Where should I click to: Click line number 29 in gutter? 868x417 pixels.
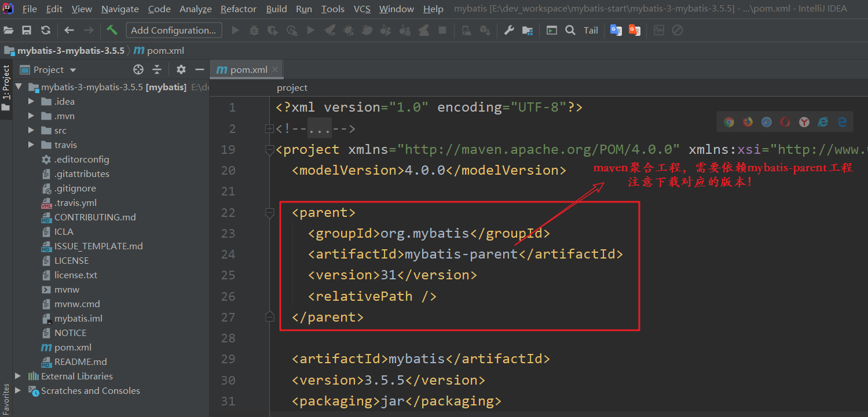click(228, 359)
